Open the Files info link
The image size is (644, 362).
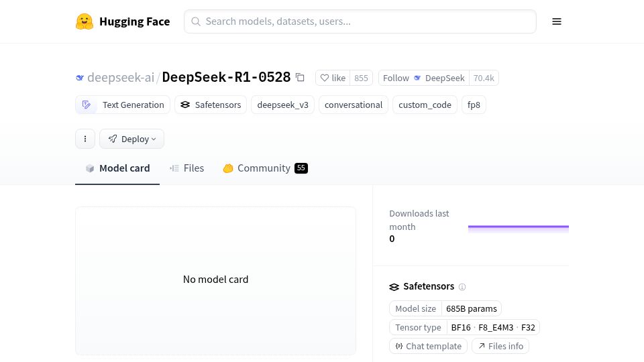[x=500, y=346]
